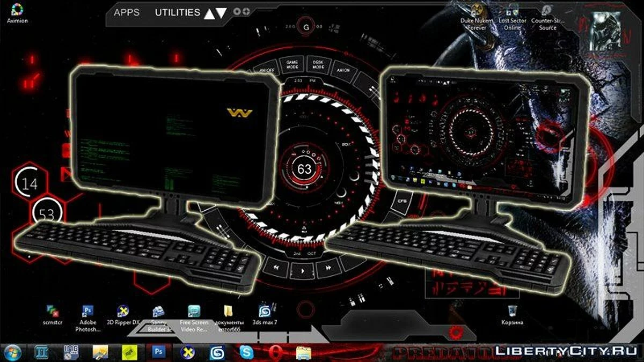This screenshot has height=362, width=644.
Task: Click the circular meter showing 53
Action: point(47,213)
